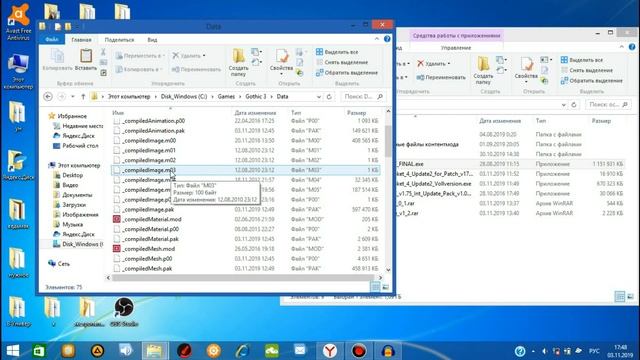Image resolution: width=640 pixels, height=360 pixels.
Task: Click the address bar refresh icon in Data window
Action: [329, 97]
